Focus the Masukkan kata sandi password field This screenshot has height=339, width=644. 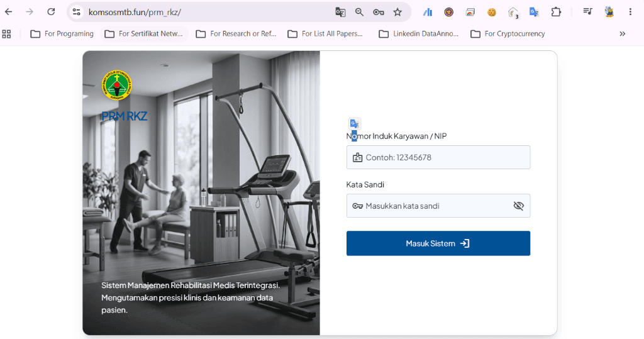(x=438, y=206)
